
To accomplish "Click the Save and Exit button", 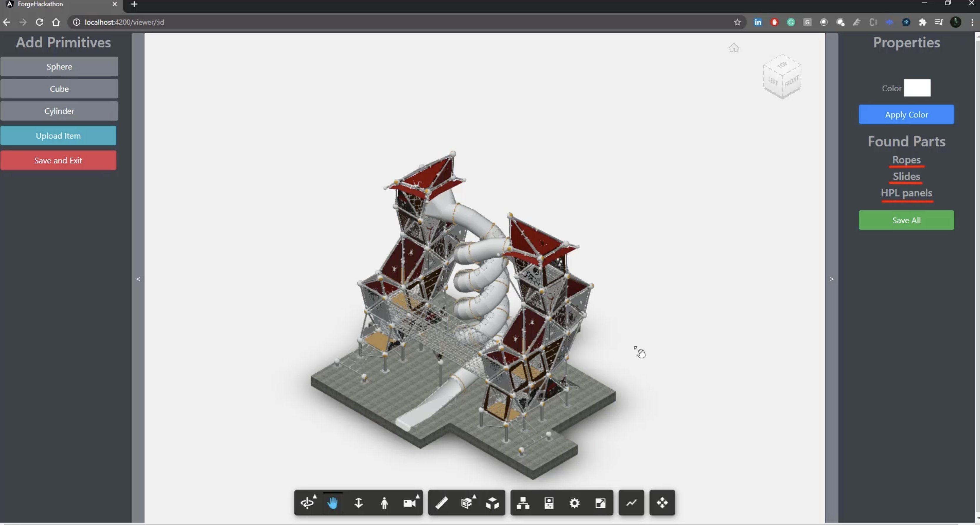I will [x=58, y=160].
